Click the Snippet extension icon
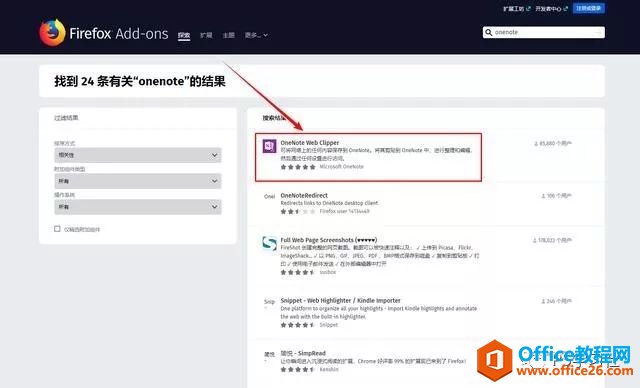The width and height of the screenshot is (640, 388). point(269,302)
